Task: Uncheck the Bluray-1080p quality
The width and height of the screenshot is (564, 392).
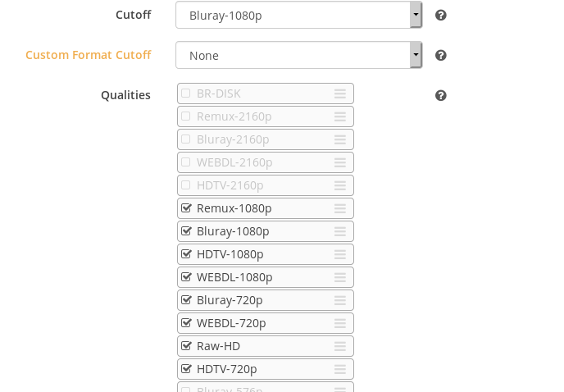Action: click(186, 231)
